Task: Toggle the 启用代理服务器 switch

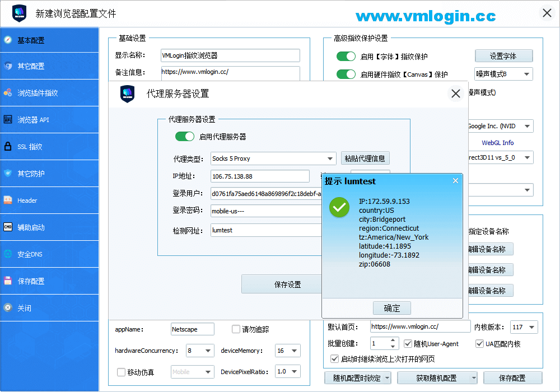Action: (x=185, y=137)
